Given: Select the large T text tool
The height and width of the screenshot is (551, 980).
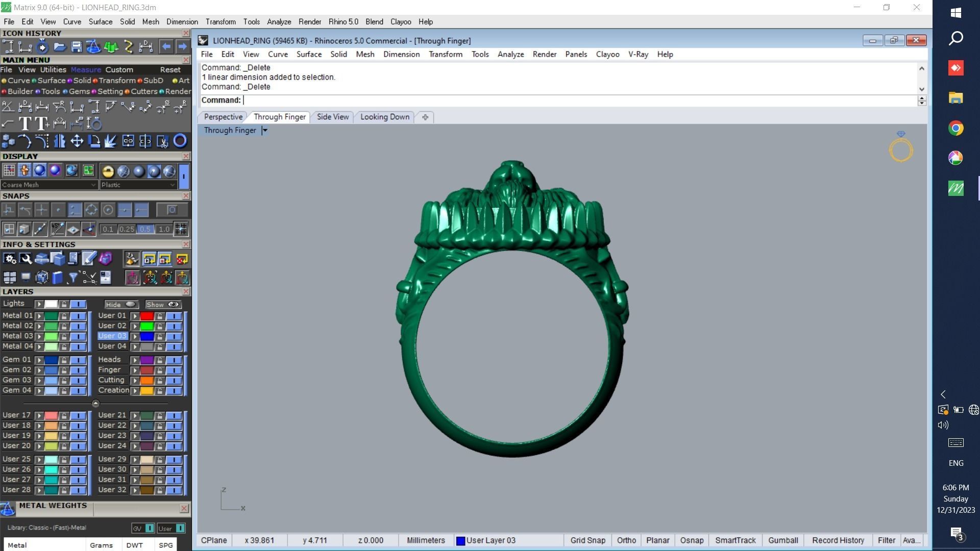Looking at the screenshot, I should 24,123.
